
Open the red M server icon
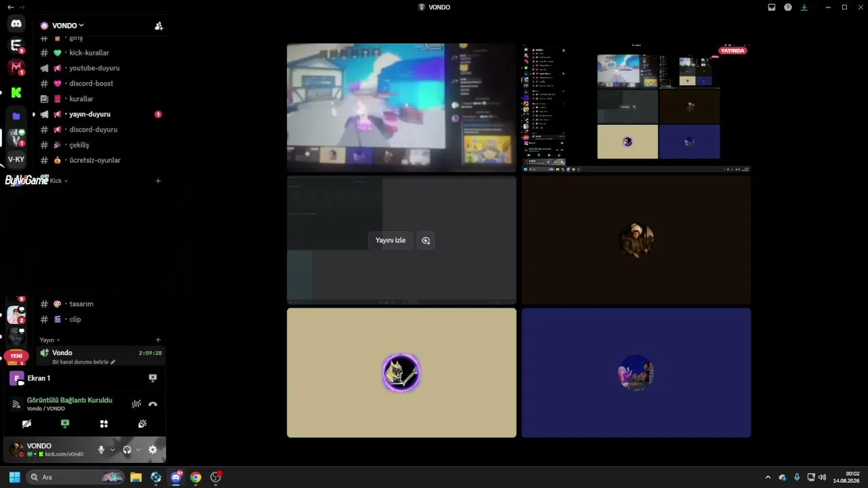click(16, 67)
